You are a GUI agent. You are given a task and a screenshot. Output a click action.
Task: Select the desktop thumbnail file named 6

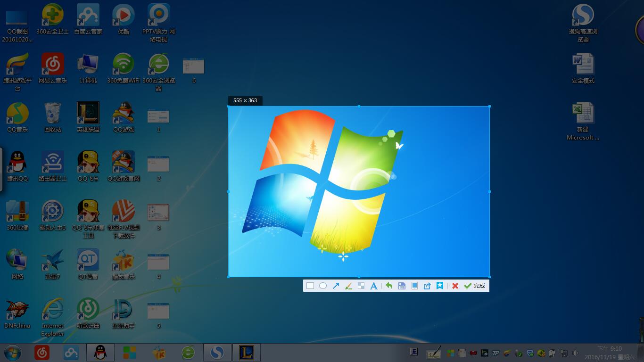pyautogui.click(x=194, y=70)
